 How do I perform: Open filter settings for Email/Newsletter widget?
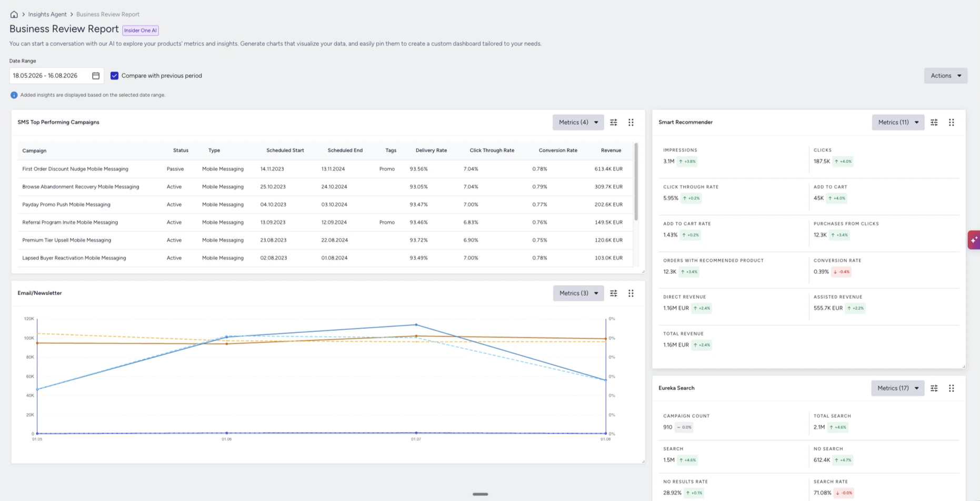pos(614,293)
